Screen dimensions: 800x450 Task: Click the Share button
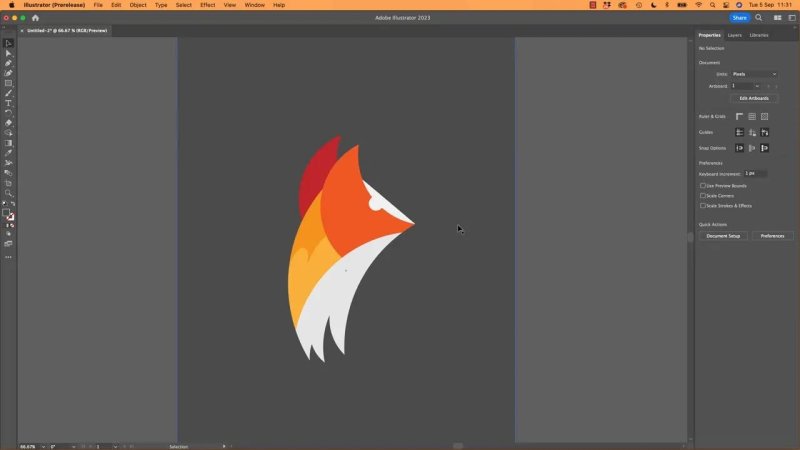[x=739, y=18]
